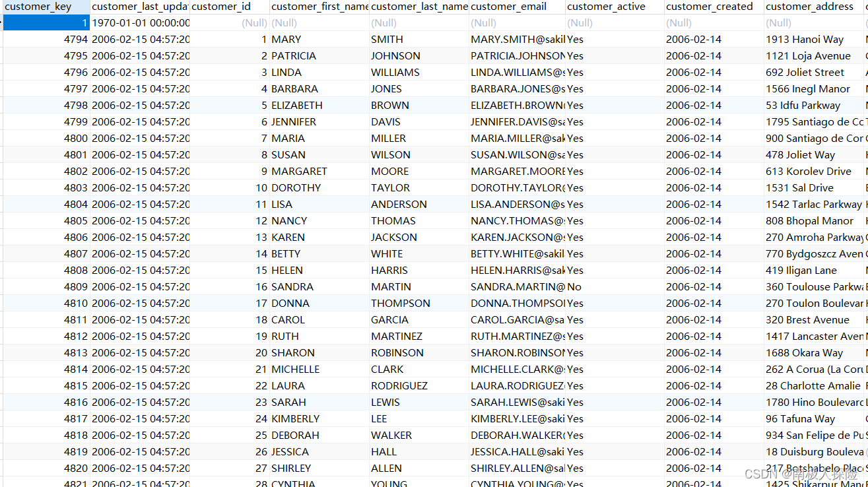The height and width of the screenshot is (487, 868).
Task: Click the address cell 1531 Sal Drive
Action: (x=814, y=187)
